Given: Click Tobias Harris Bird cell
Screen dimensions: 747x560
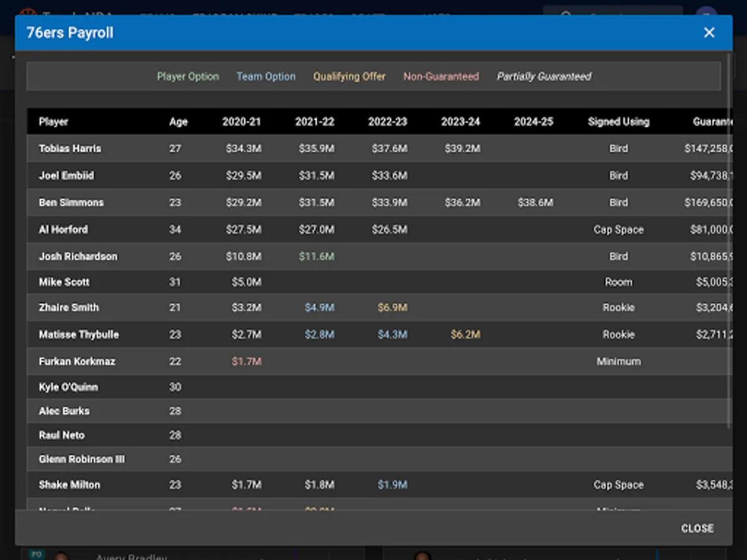Looking at the screenshot, I should click(618, 149).
